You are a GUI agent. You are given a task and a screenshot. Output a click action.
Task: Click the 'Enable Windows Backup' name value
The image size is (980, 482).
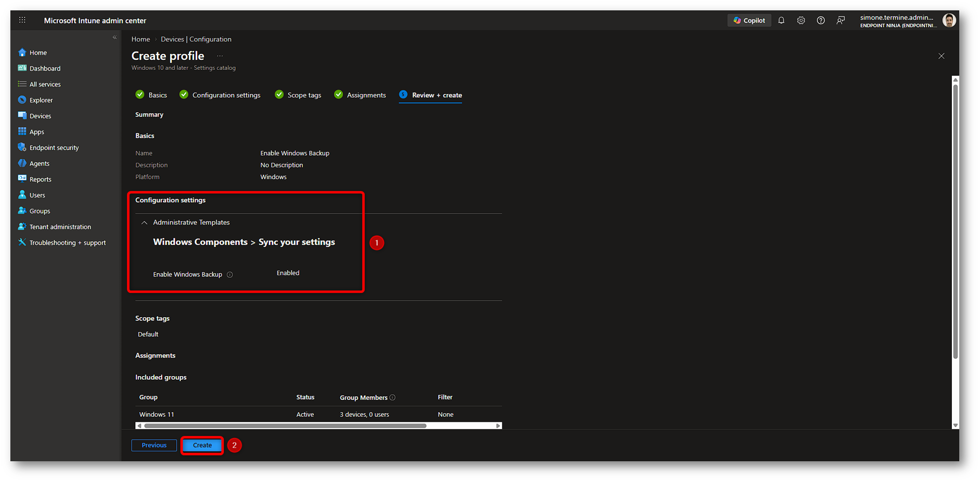(x=295, y=153)
